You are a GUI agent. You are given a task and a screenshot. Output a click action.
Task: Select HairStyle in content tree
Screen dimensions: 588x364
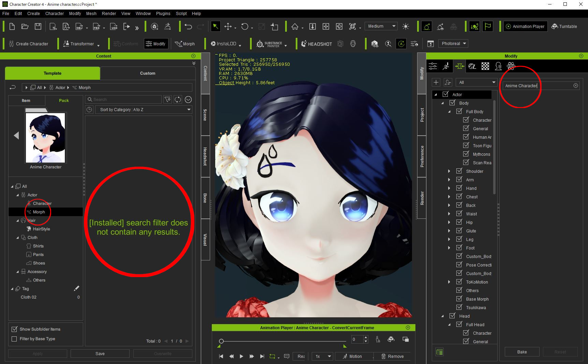41,229
